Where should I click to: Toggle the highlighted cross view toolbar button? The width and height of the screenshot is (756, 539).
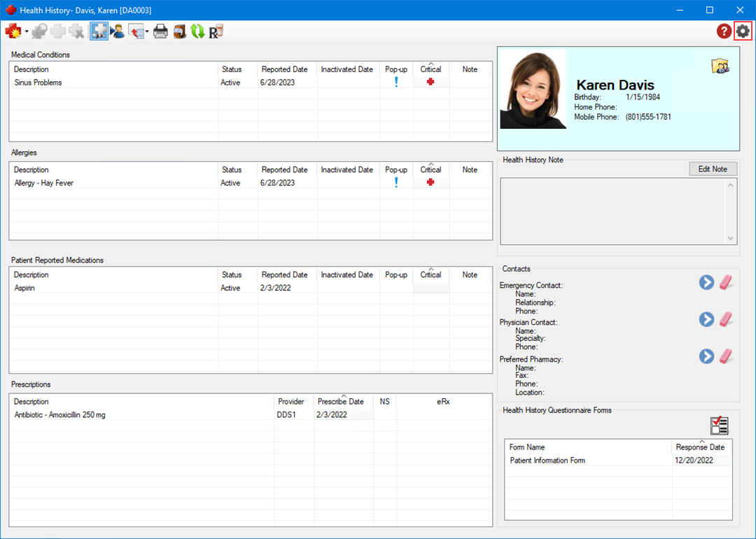(99, 31)
